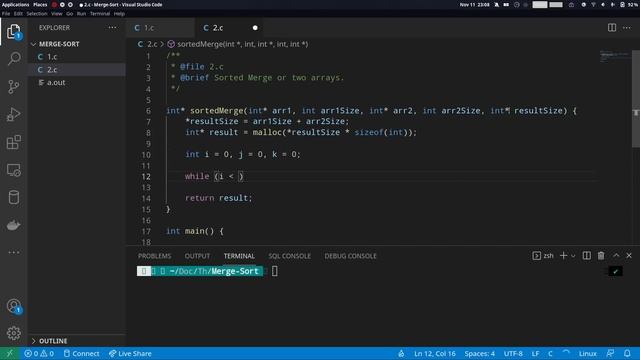Viewport: 640px width, 360px height.
Task: Open the Remote Explorer view
Action: [x=13, y=170]
